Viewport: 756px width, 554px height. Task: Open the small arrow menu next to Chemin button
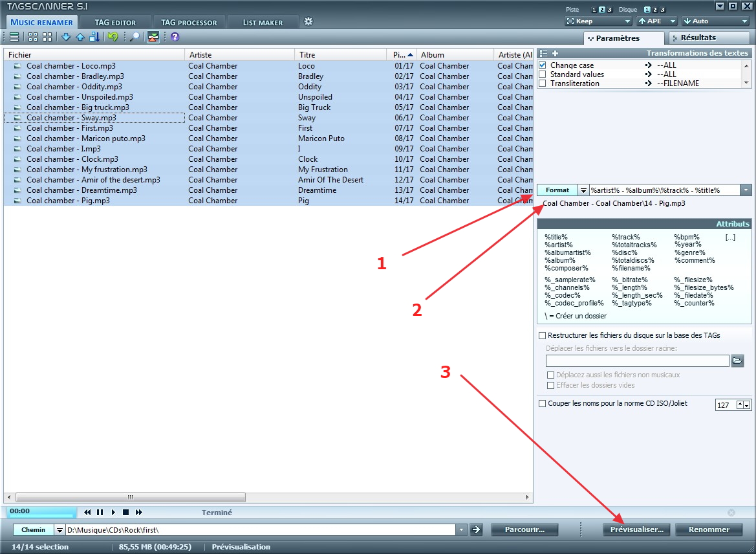59,530
